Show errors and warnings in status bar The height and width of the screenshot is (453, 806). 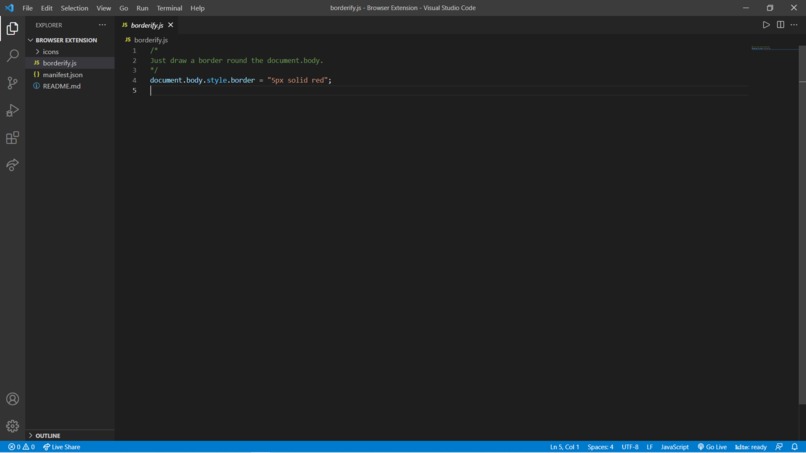click(21, 447)
